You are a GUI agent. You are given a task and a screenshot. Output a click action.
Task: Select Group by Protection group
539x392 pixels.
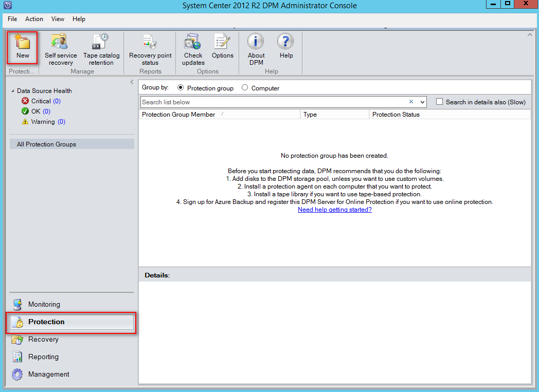click(x=181, y=88)
